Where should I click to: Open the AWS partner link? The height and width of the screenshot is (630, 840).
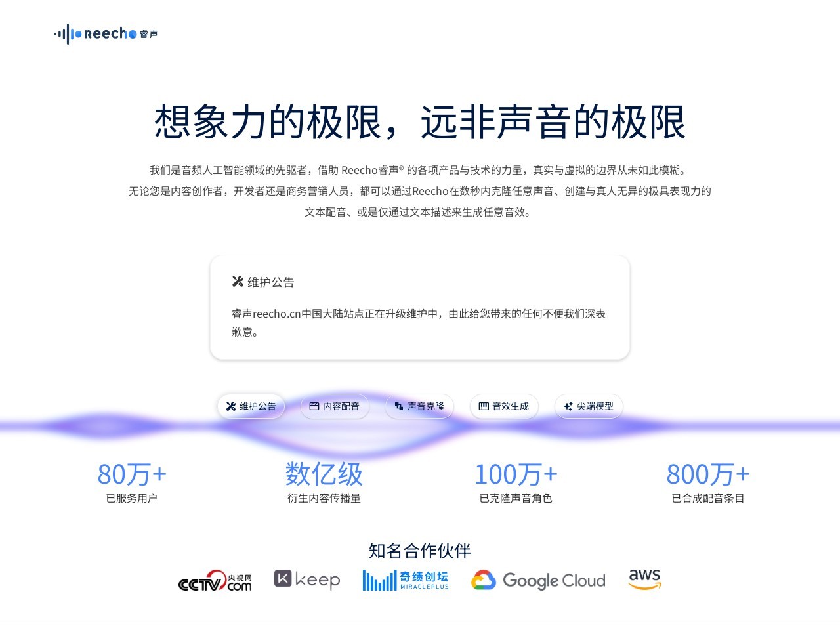pyautogui.click(x=644, y=578)
